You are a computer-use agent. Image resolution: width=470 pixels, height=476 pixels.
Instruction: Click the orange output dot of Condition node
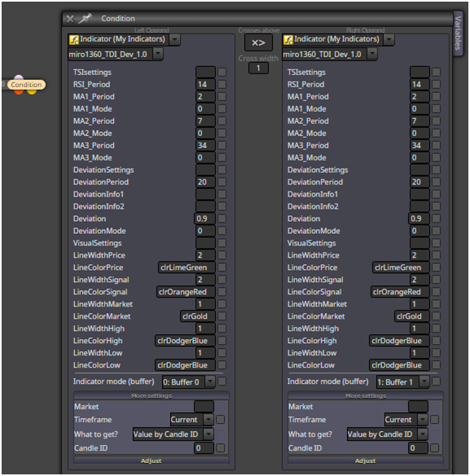click(19, 91)
